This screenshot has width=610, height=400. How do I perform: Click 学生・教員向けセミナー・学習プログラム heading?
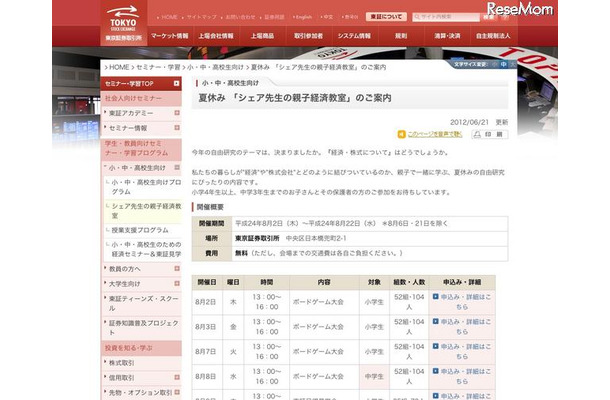[x=141, y=149]
